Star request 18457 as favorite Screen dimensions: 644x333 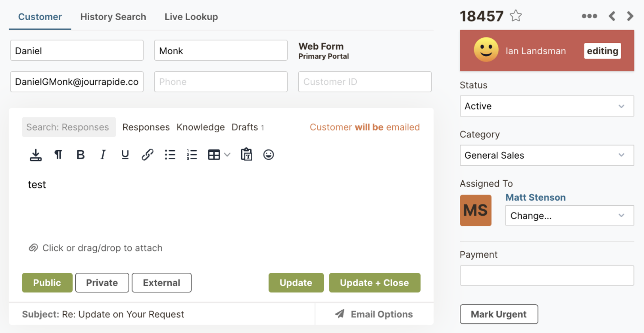tap(516, 16)
